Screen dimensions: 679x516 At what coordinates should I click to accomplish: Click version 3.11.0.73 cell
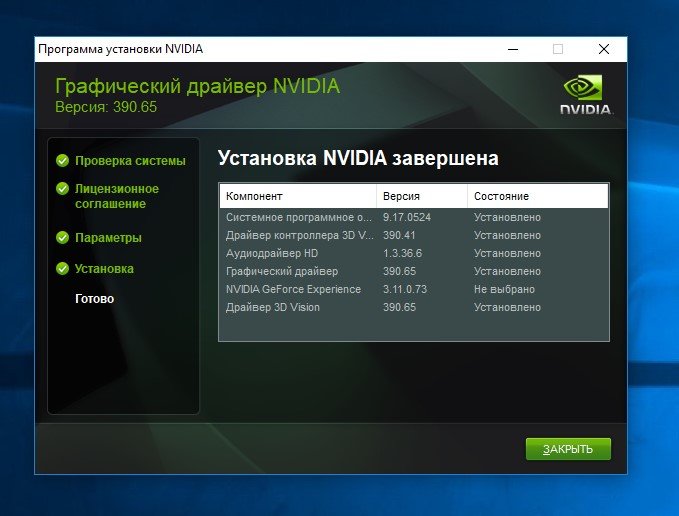[405, 289]
